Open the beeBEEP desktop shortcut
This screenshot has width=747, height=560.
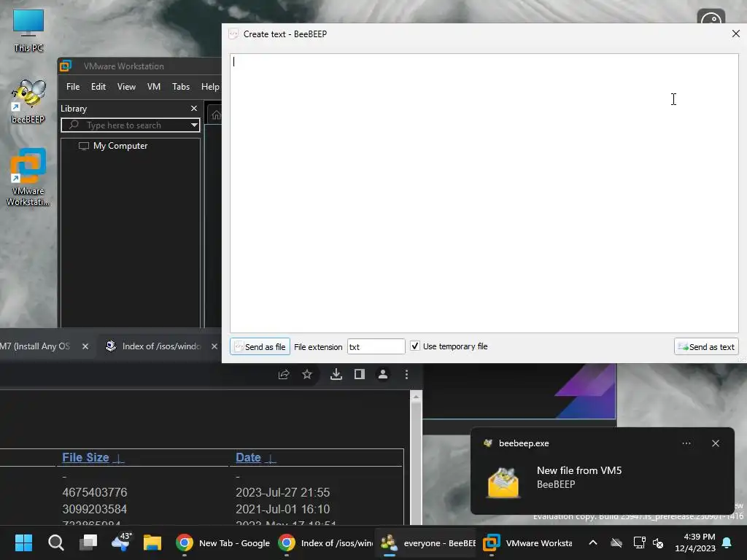click(28, 101)
